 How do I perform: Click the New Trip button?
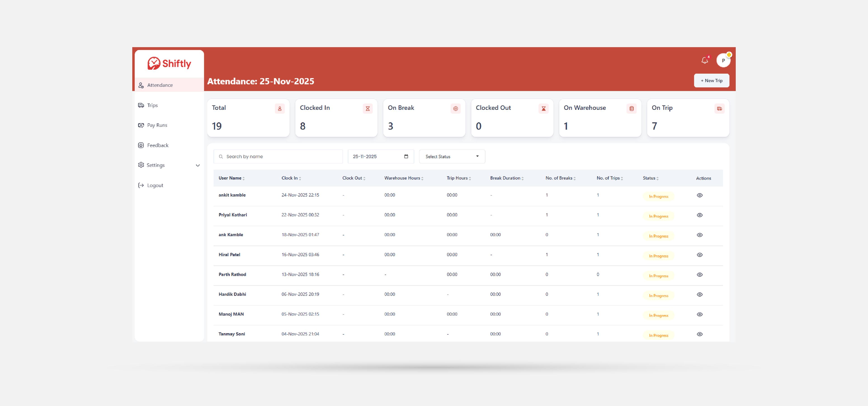tap(712, 80)
